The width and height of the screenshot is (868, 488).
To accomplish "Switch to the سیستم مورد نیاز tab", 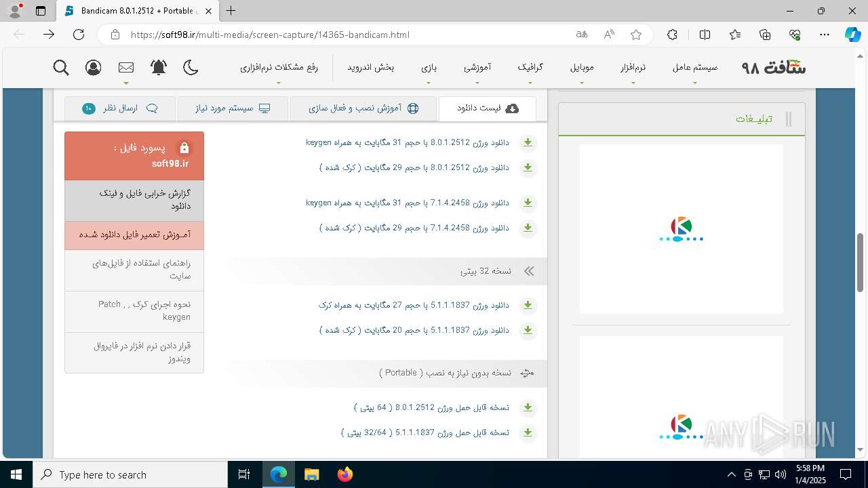I will 233,108.
